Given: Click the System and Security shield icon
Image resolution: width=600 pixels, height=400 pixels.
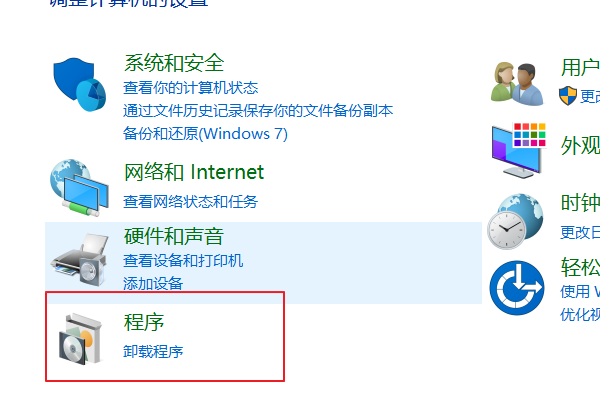Looking at the screenshot, I should [80, 84].
